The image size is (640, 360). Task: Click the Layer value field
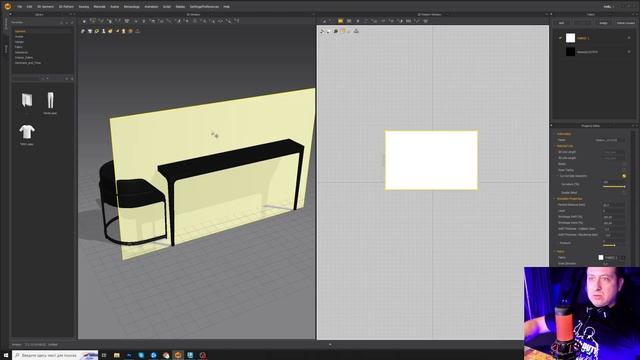[613, 211]
